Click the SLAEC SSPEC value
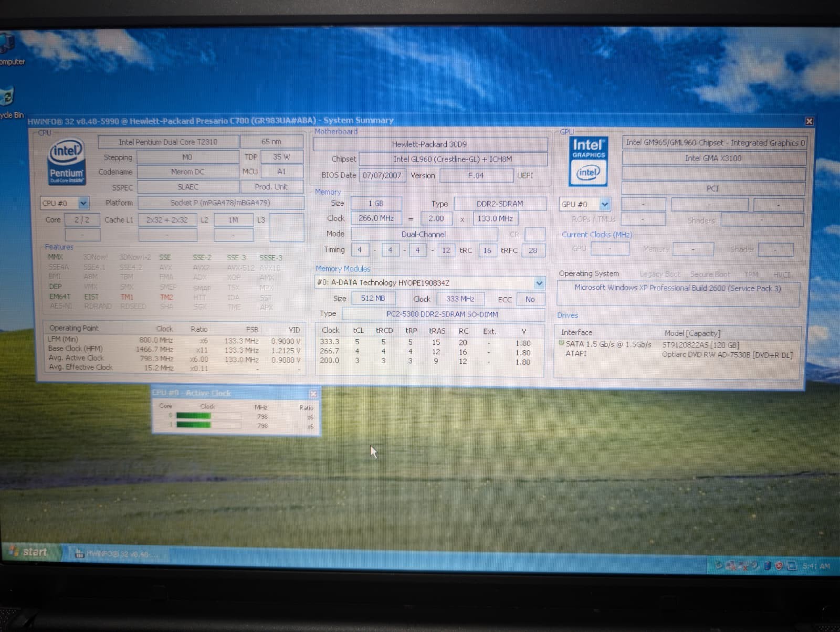Image resolution: width=840 pixels, height=632 pixels. click(187, 187)
